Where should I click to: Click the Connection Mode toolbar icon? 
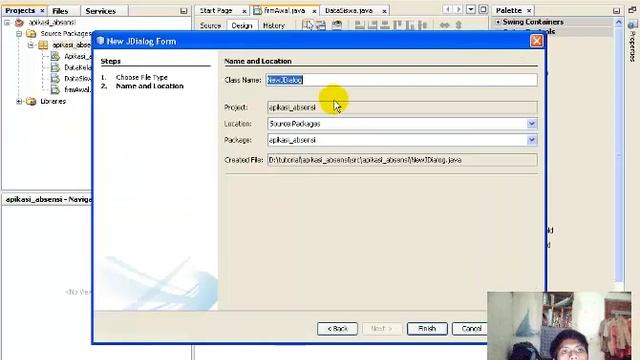pyautogui.click(x=321, y=25)
